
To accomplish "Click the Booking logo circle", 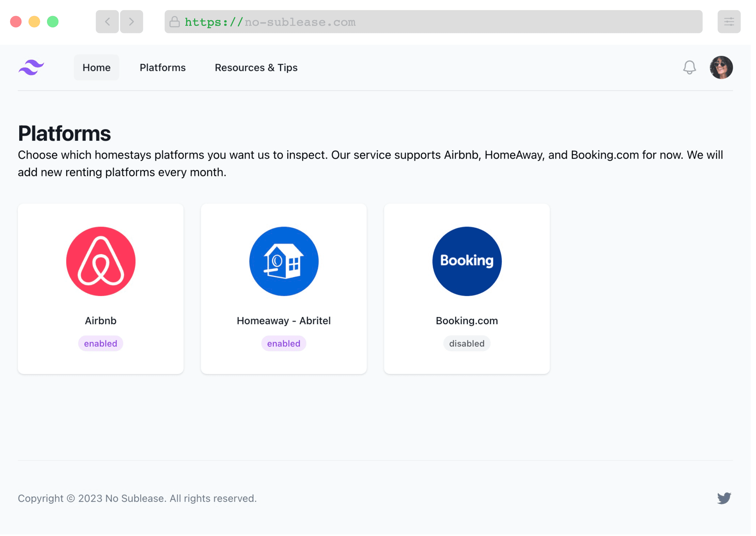I will (x=466, y=261).
